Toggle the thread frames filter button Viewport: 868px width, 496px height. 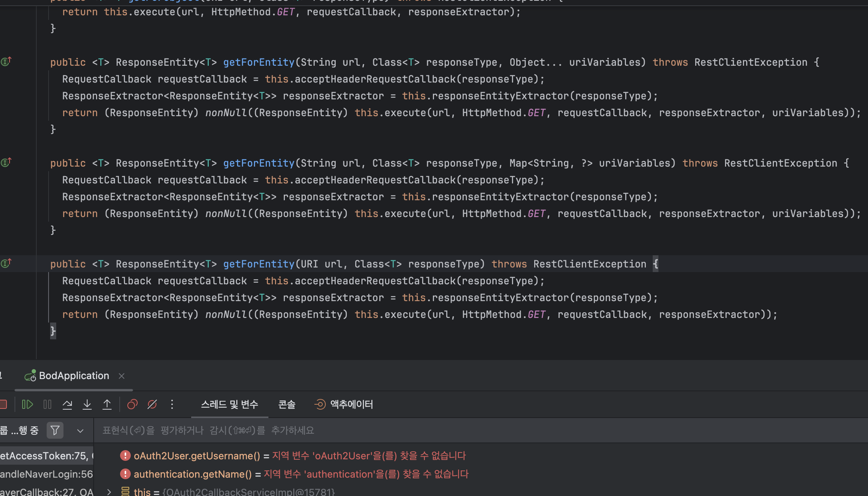(55, 431)
